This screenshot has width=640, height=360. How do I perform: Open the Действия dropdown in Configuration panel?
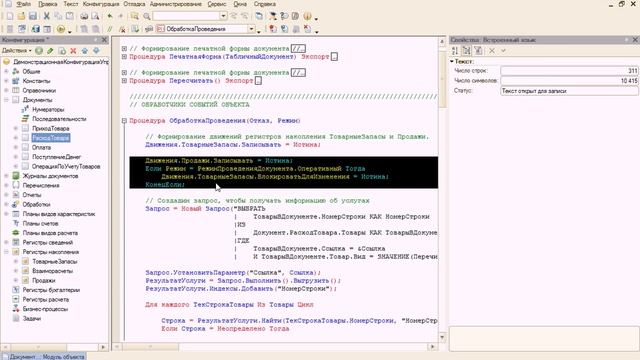click(x=17, y=51)
